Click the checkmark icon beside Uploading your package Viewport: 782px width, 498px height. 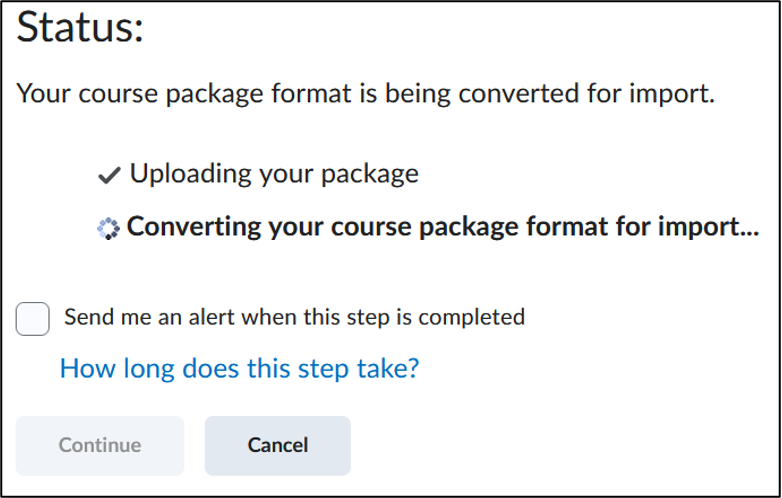(x=109, y=175)
